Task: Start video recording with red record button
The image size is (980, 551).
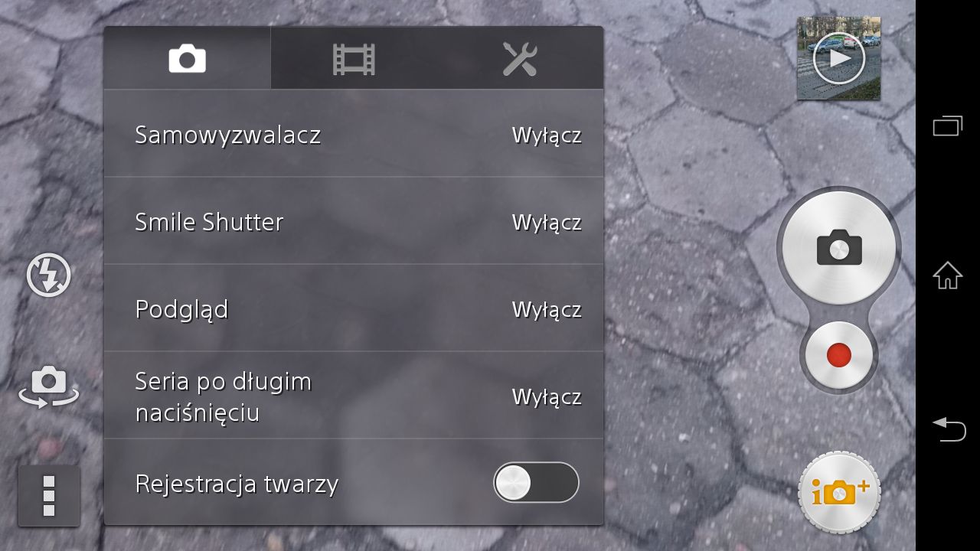Action: 839,355
